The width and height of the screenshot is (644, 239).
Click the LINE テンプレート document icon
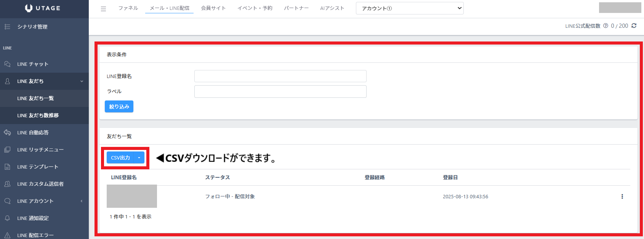(x=7, y=167)
